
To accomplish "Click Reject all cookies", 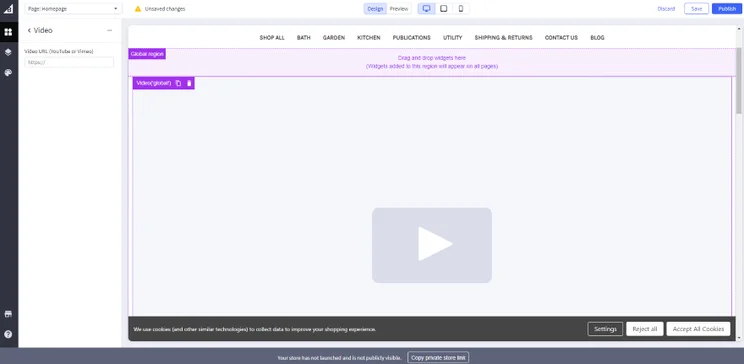I will pos(645,329).
